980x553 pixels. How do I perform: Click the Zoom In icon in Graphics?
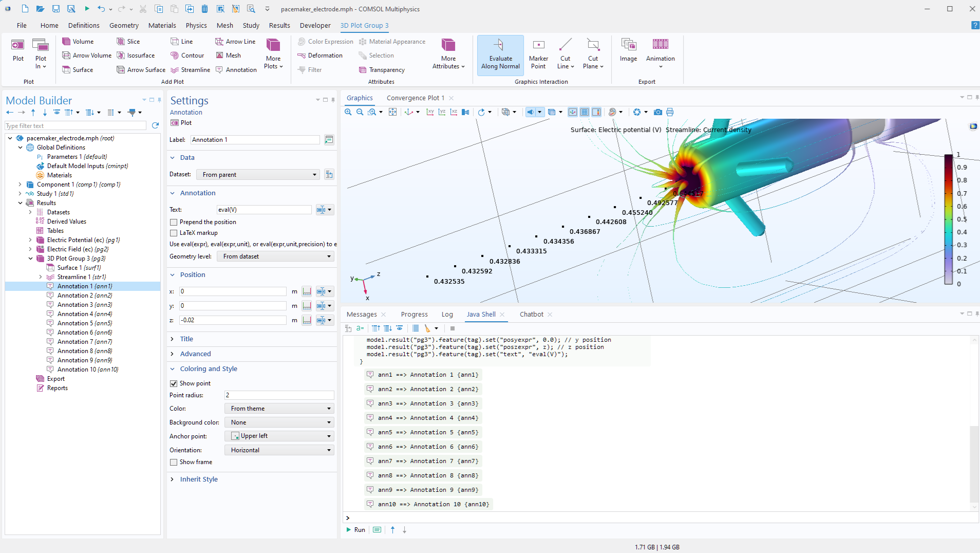coord(348,112)
